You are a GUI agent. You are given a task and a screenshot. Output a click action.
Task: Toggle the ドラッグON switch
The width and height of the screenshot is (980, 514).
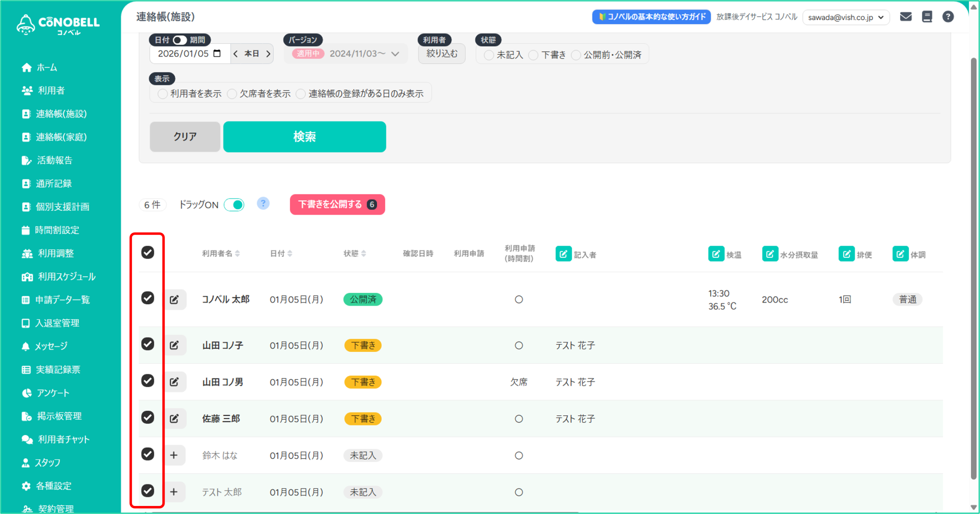pos(234,205)
